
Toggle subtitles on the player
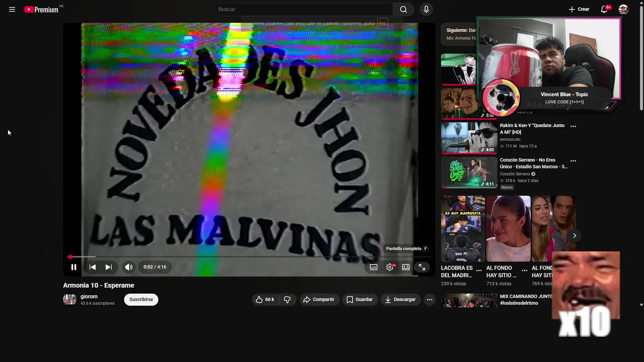[373, 267]
